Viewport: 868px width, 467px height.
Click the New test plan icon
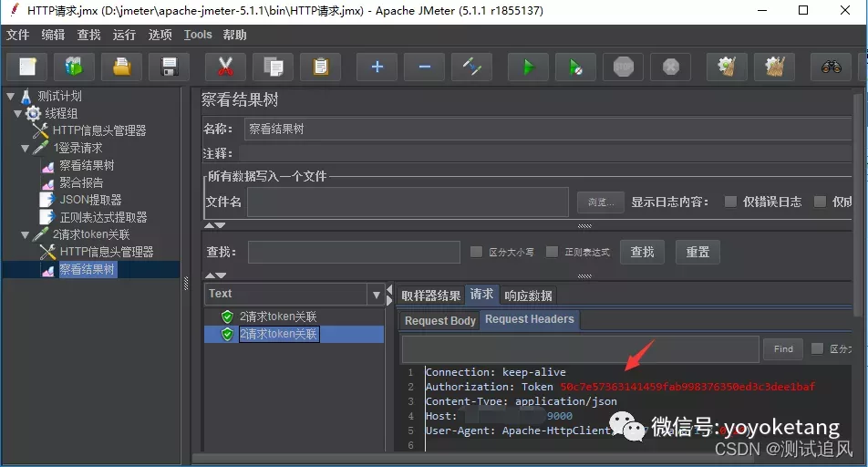(x=27, y=67)
